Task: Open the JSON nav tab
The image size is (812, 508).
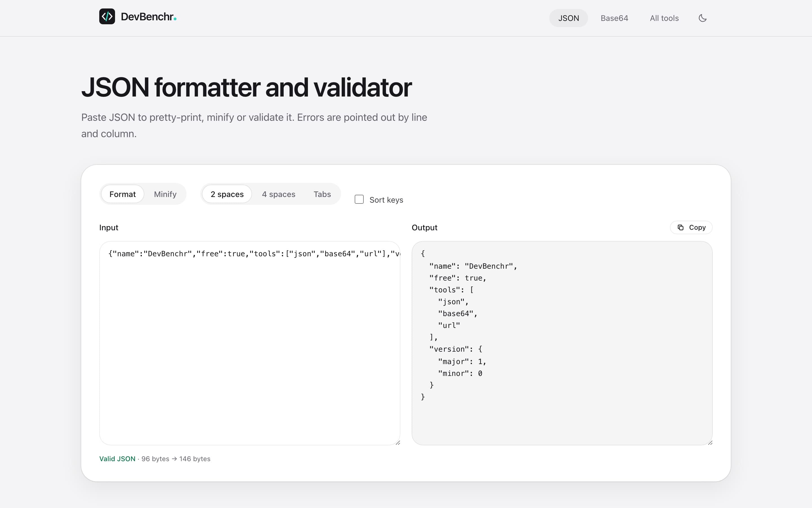Action: click(568, 18)
